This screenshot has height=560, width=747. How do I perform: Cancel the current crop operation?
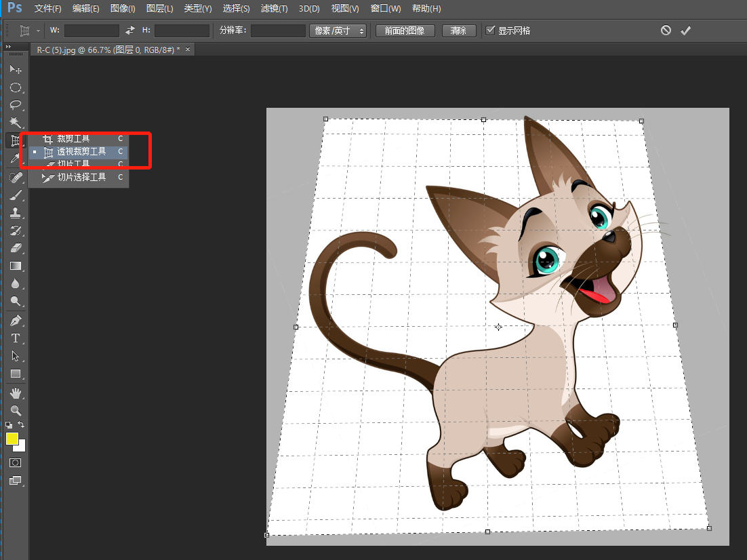tap(666, 31)
